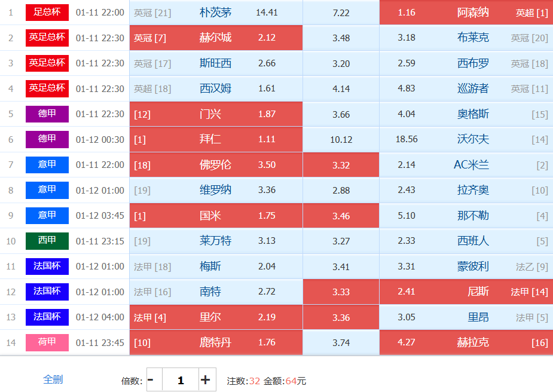Select 西汉姆 home win at 1.61

coord(216,88)
